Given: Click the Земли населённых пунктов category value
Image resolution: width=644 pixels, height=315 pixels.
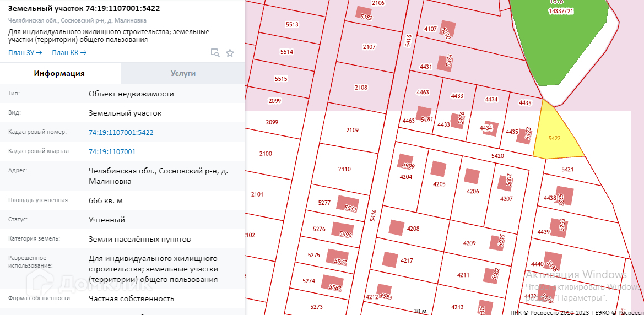Looking at the screenshot, I should 139,239.
